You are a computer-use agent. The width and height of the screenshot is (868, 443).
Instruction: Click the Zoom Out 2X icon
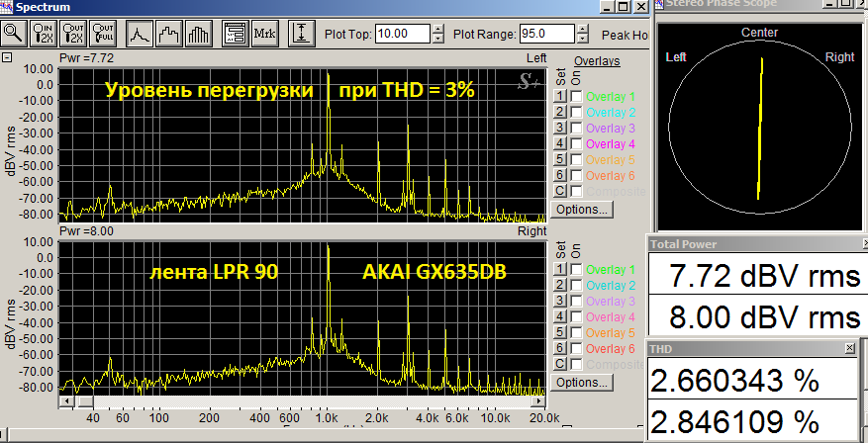pyautogui.click(x=72, y=35)
